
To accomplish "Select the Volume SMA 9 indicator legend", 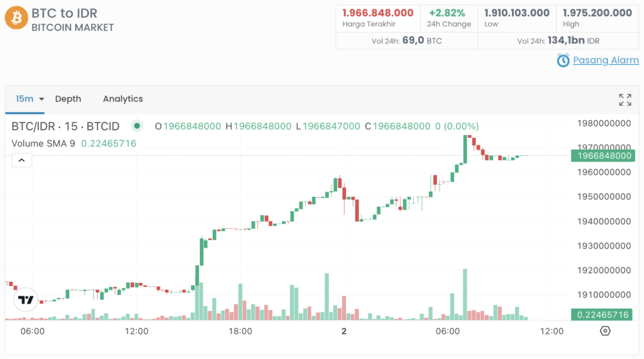I will (43, 143).
